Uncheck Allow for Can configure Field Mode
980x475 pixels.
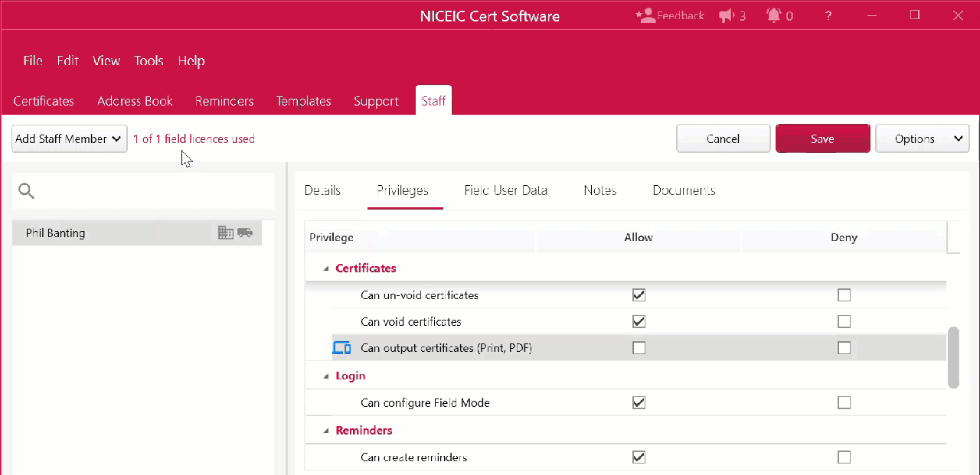pos(639,402)
